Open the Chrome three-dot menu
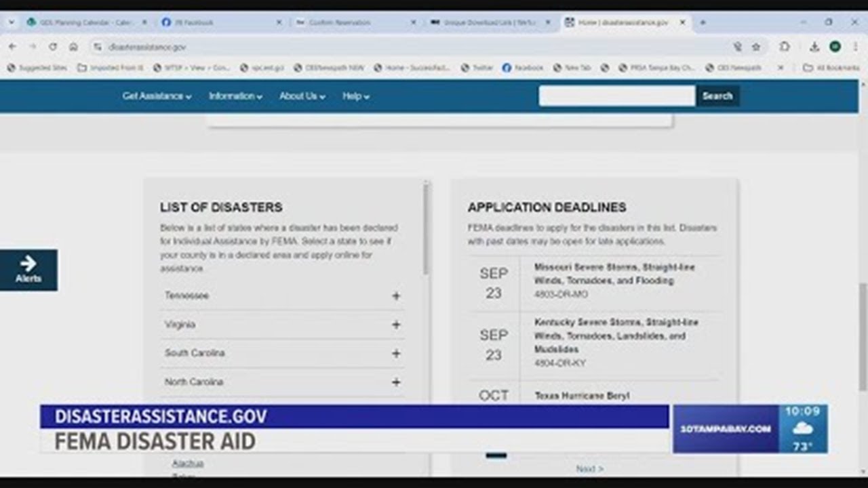The image size is (868, 488). pos(855,47)
